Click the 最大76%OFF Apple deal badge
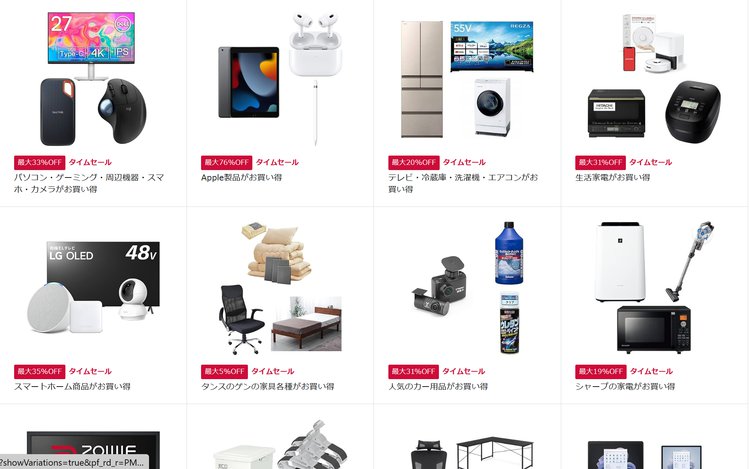The height and width of the screenshot is (469, 750). coord(226,163)
